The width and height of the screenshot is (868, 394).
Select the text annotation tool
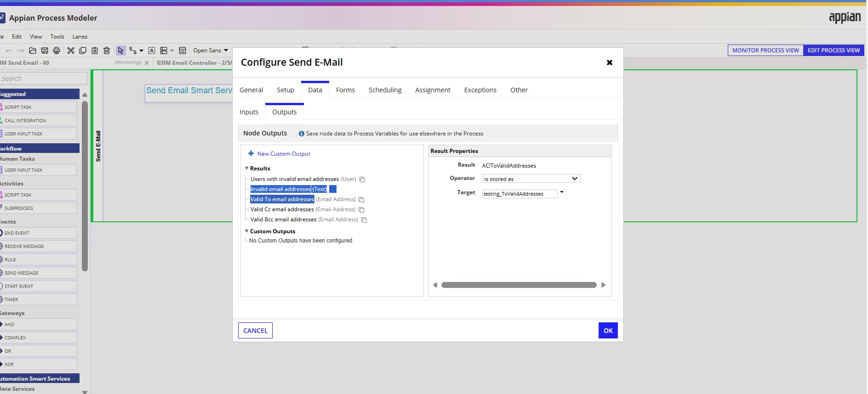152,51
